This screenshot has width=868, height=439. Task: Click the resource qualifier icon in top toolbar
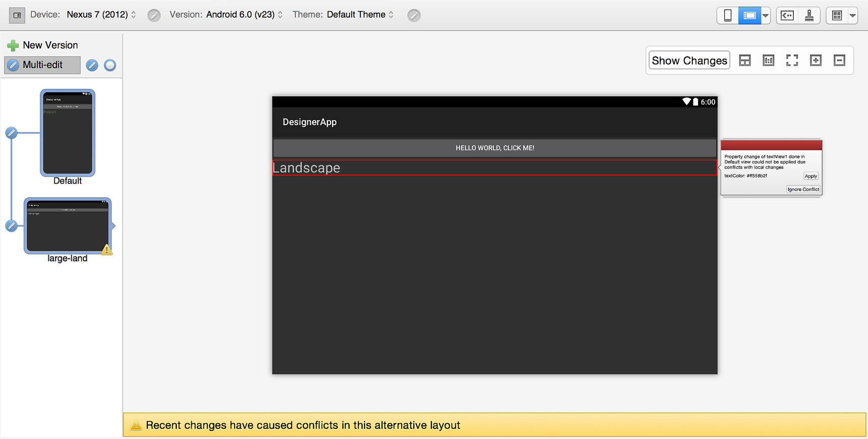coord(787,15)
